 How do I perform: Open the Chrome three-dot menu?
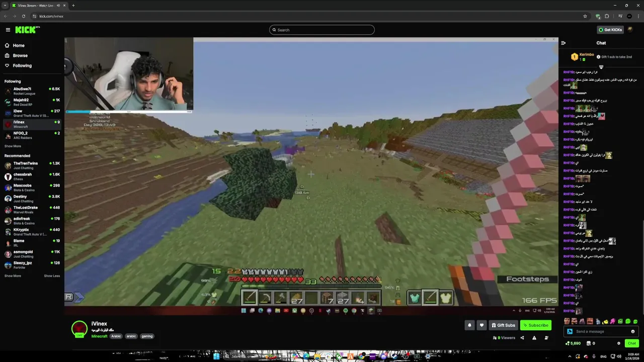pyautogui.click(x=638, y=16)
